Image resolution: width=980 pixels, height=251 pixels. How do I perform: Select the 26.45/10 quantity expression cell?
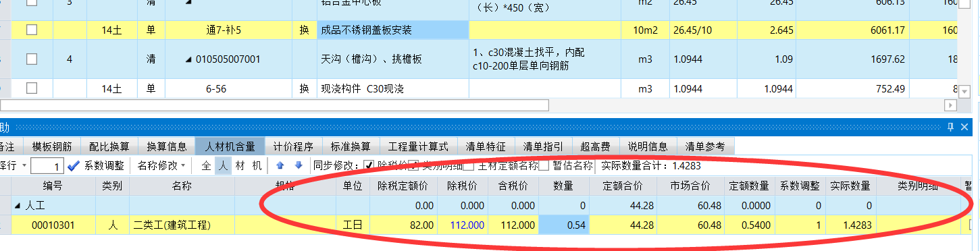(702, 30)
